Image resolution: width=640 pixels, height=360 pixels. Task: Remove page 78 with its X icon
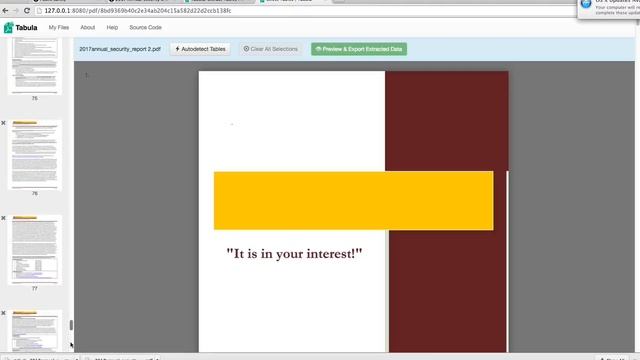pyautogui.click(x=3, y=313)
